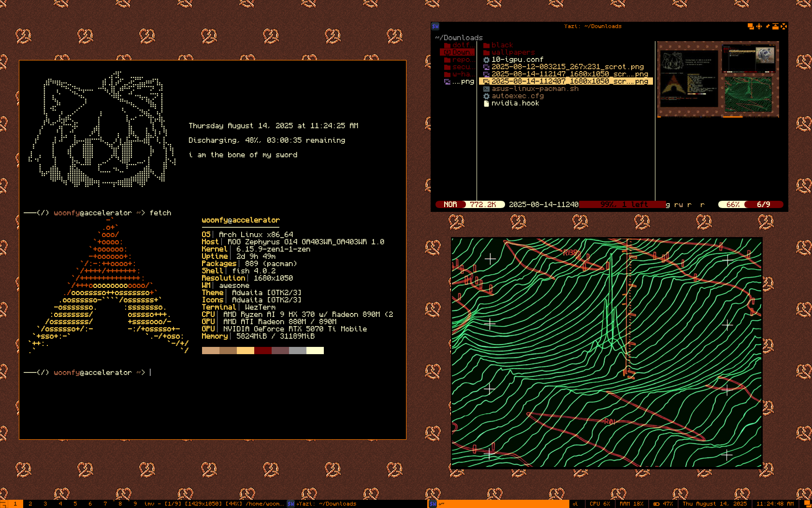Screen dimensions: 812x508
Task: Switch to workspace tag 1
Action: pos(15,504)
